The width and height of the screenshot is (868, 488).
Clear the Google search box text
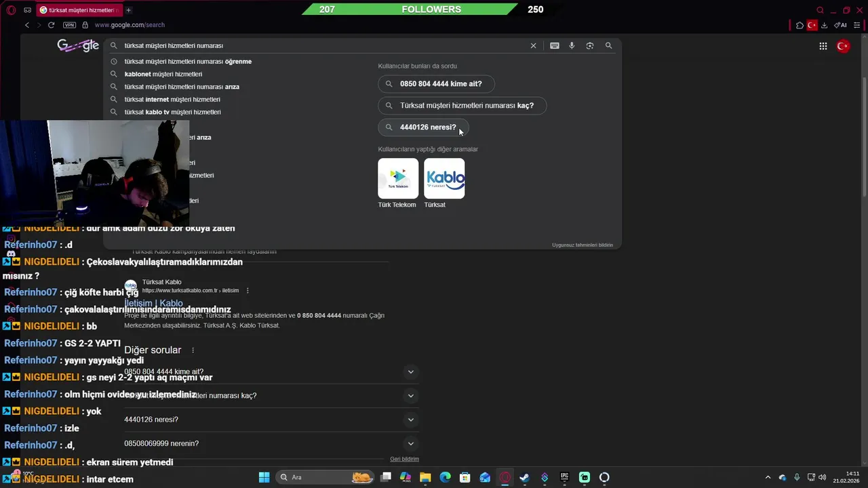[x=533, y=45]
